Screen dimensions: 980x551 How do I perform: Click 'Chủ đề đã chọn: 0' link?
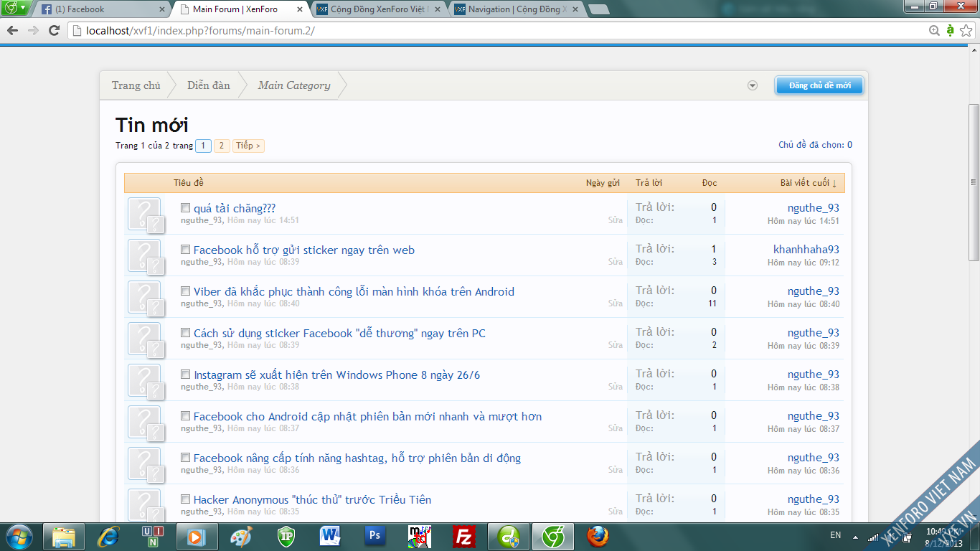[815, 145]
